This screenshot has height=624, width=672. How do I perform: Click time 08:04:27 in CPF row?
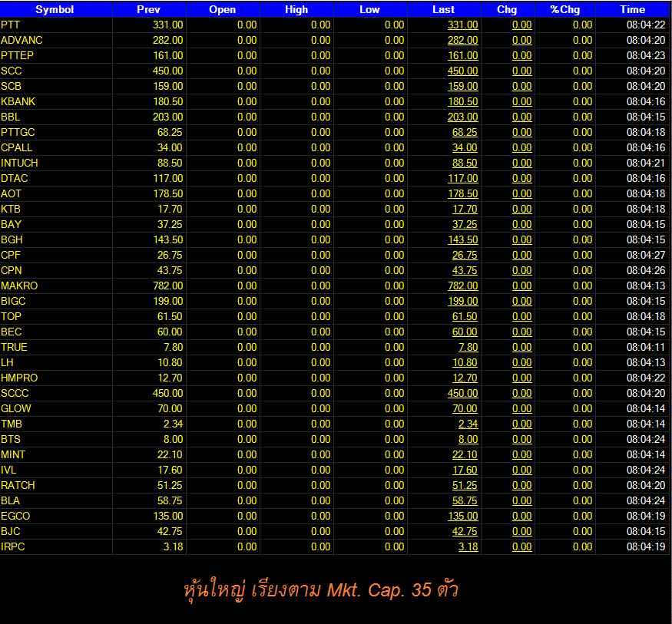click(x=646, y=256)
